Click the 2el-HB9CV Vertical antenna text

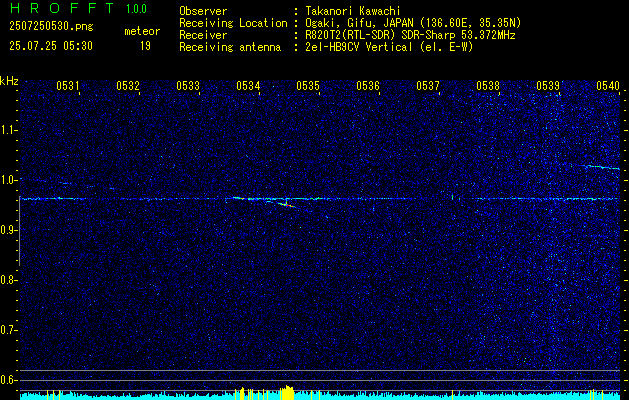[390, 47]
